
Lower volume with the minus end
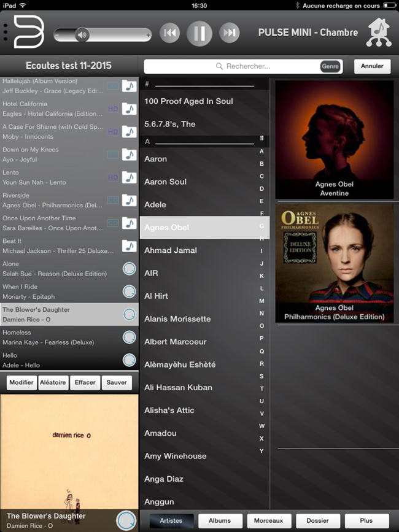(57, 34)
